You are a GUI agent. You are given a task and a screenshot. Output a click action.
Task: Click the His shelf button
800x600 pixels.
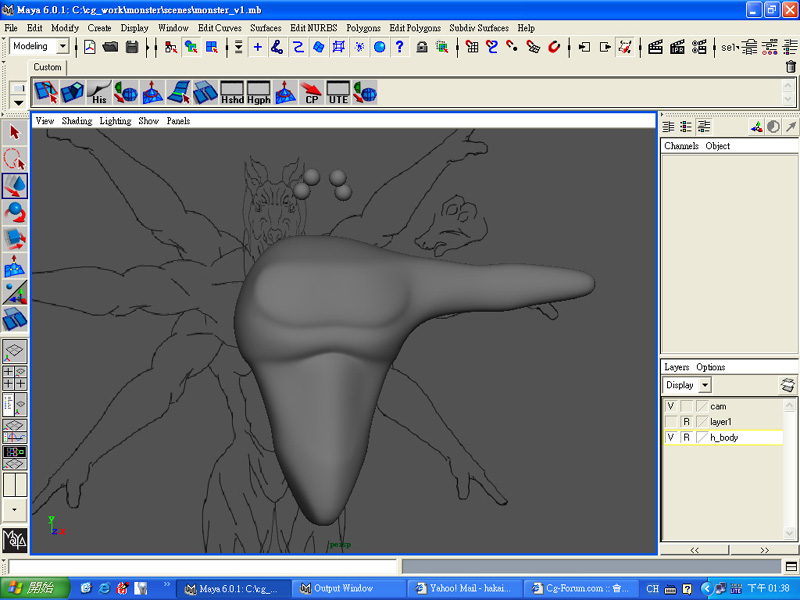[x=99, y=92]
